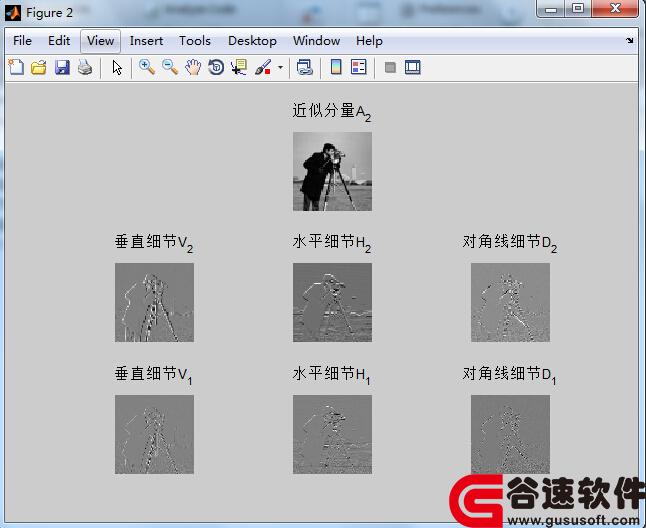
Task: Open the Tools menu
Action: pos(195,41)
